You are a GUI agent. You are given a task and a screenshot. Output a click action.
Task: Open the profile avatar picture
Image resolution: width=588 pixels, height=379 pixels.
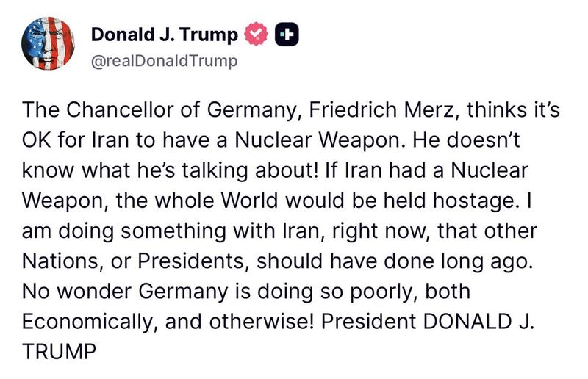48,46
